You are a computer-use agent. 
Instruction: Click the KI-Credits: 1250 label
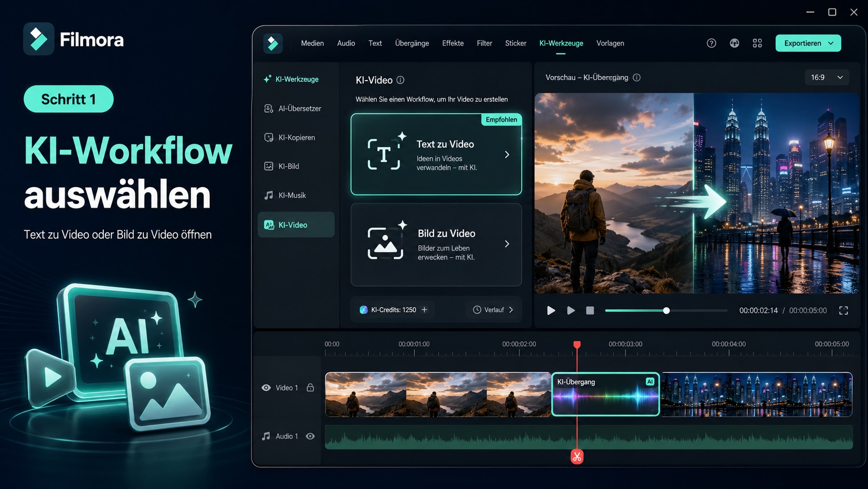click(x=394, y=310)
